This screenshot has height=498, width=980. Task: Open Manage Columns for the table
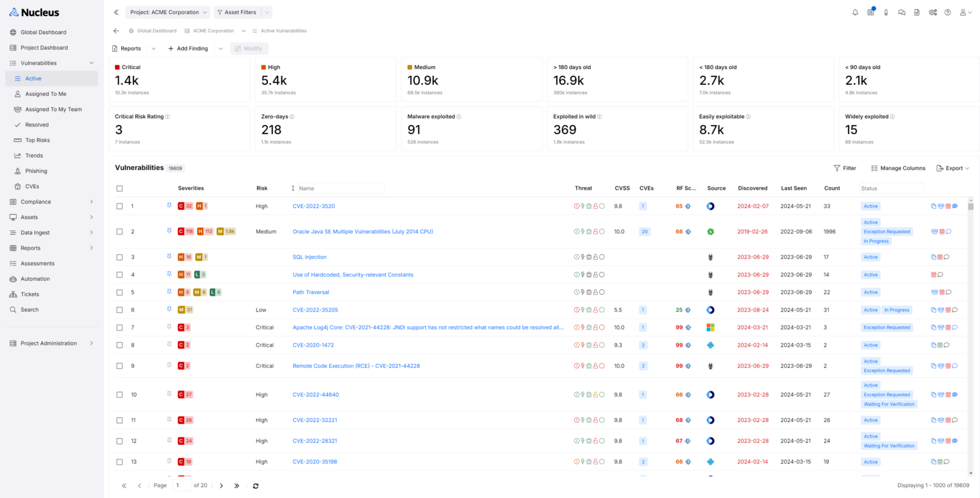(897, 168)
